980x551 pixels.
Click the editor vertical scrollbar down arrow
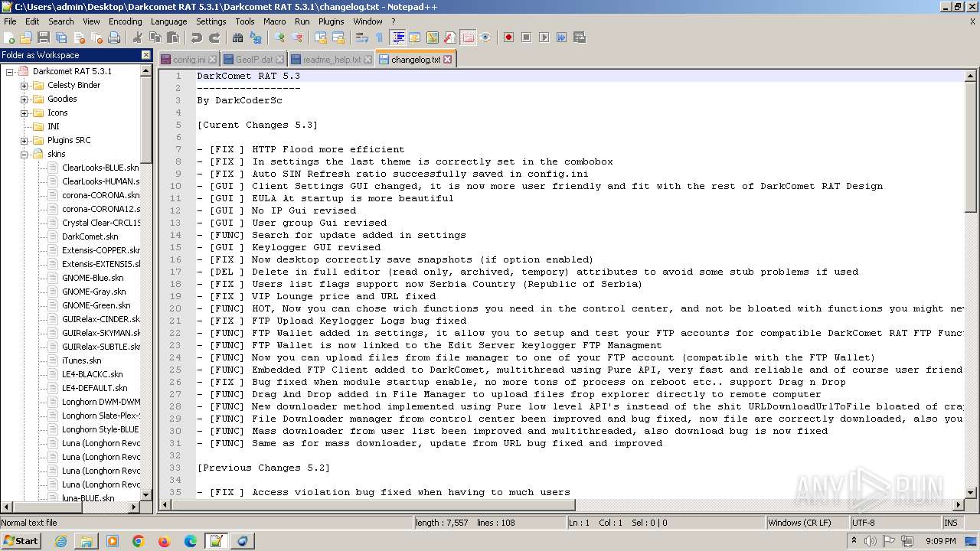971,493
